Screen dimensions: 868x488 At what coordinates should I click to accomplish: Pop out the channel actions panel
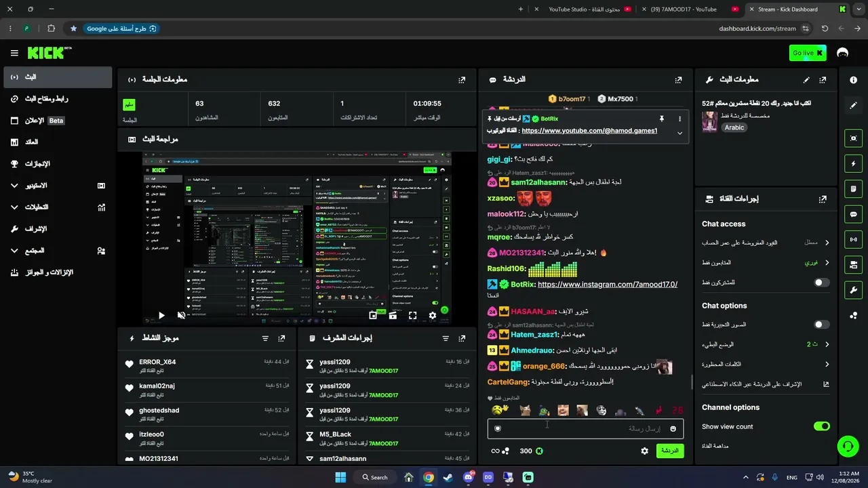(x=823, y=199)
